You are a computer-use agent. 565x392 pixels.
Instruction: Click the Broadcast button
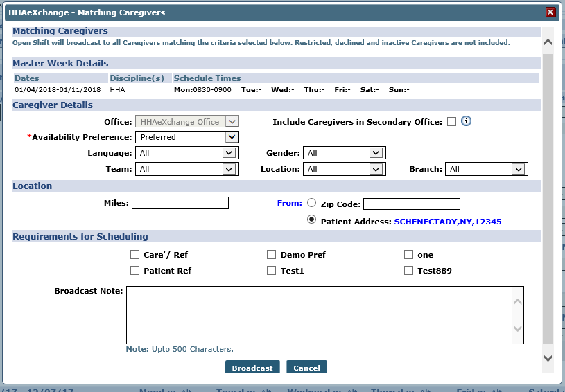[252, 368]
